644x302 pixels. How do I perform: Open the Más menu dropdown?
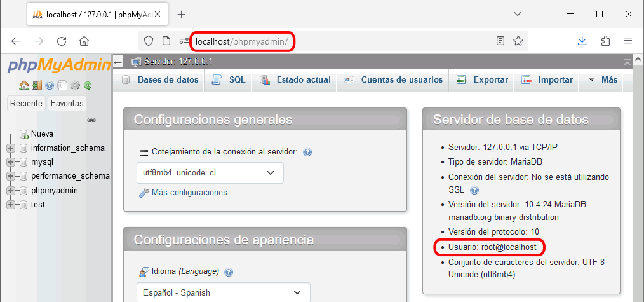coord(603,79)
